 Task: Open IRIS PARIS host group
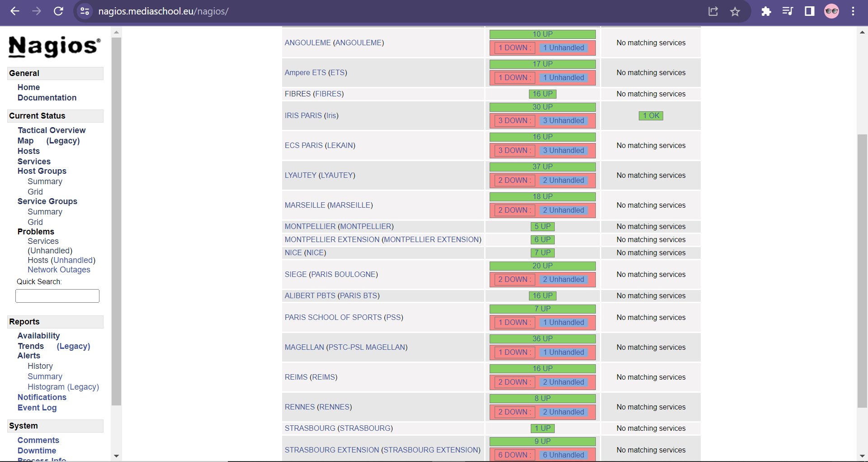[303, 115]
